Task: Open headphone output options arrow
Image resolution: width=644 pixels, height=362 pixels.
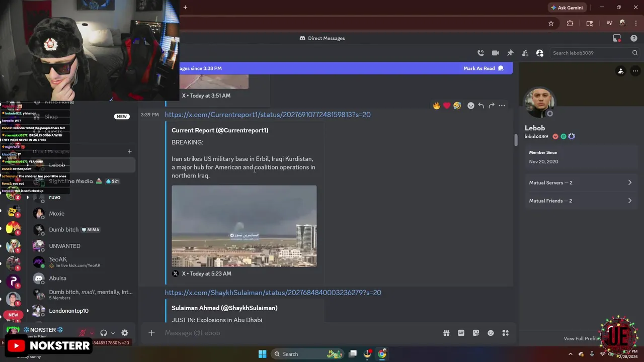Action: pos(113,333)
